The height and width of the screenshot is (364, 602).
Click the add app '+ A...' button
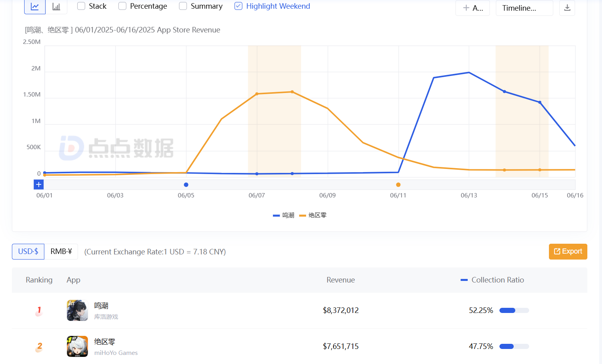click(x=472, y=8)
